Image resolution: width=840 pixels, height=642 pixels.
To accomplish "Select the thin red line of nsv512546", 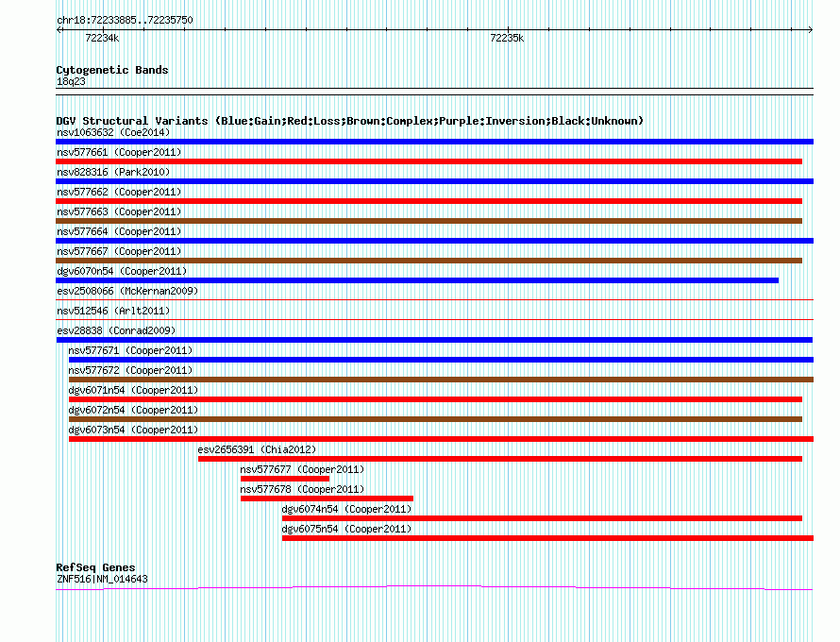I will (x=434, y=319).
